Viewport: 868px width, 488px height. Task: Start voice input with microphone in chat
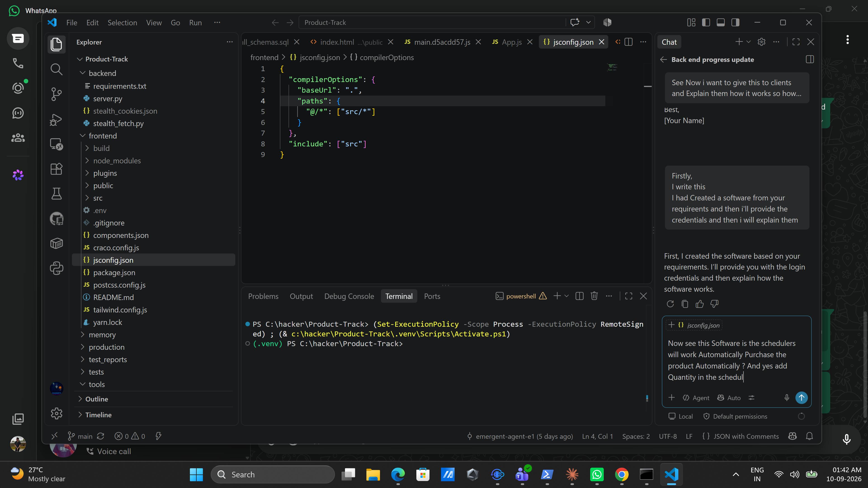click(786, 398)
